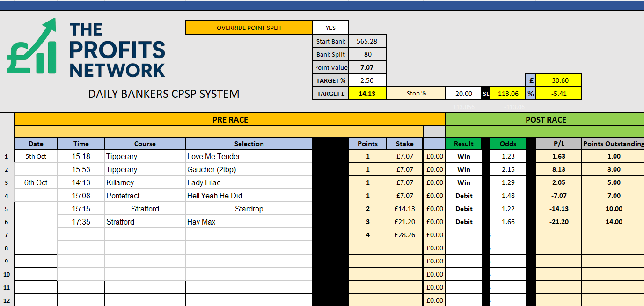The width and height of the screenshot is (644, 306).
Task: Click the Start Bank value 565.28
Action: 367,41
